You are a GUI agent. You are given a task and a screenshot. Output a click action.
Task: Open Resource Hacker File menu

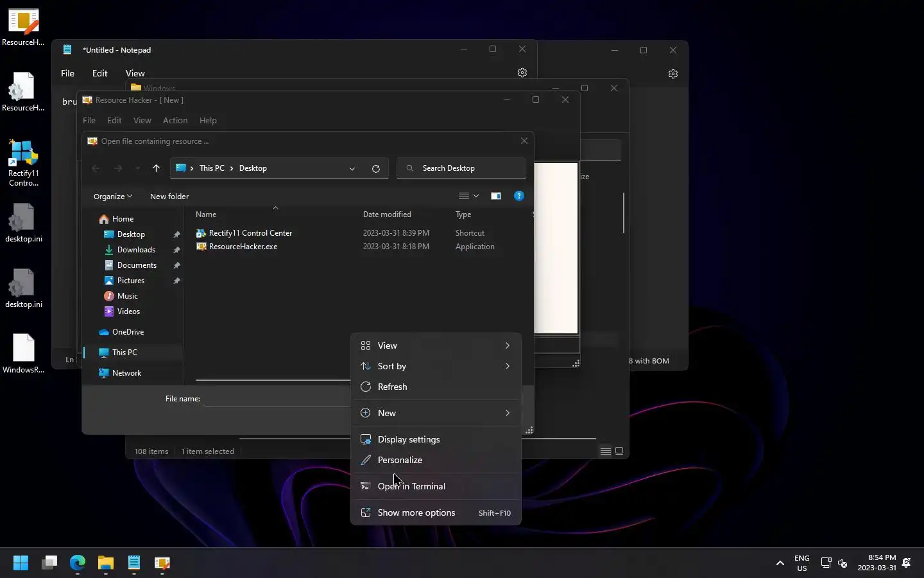pyautogui.click(x=89, y=121)
